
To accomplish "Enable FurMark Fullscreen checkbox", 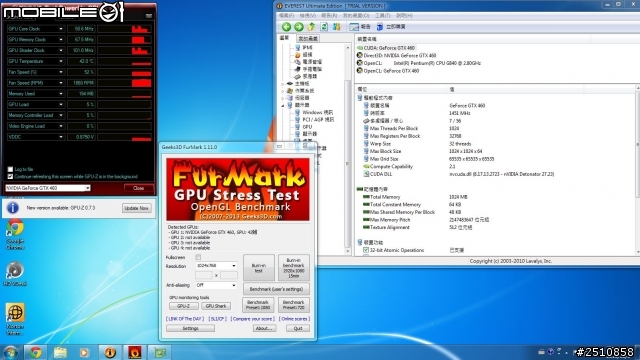I will 198,258.
